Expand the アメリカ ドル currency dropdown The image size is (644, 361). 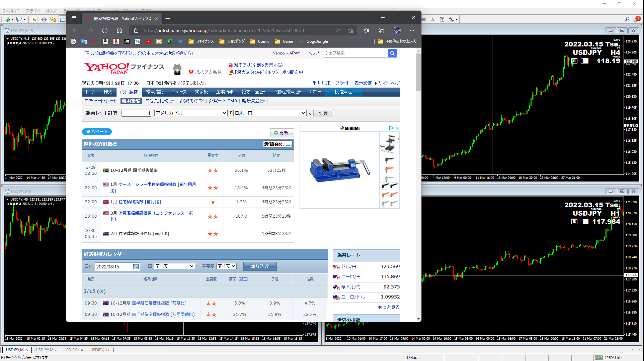point(191,113)
